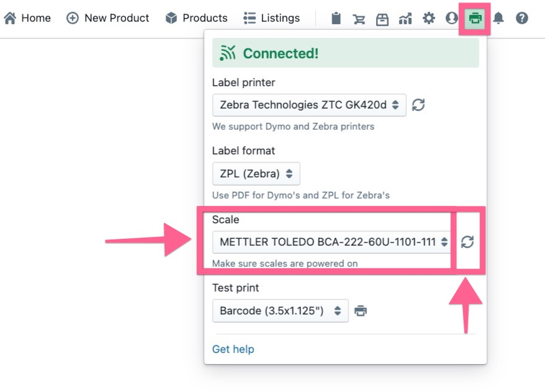Refresh the scale device list
545x392 pixels.
pyautogui.click(x=467, y=242)
